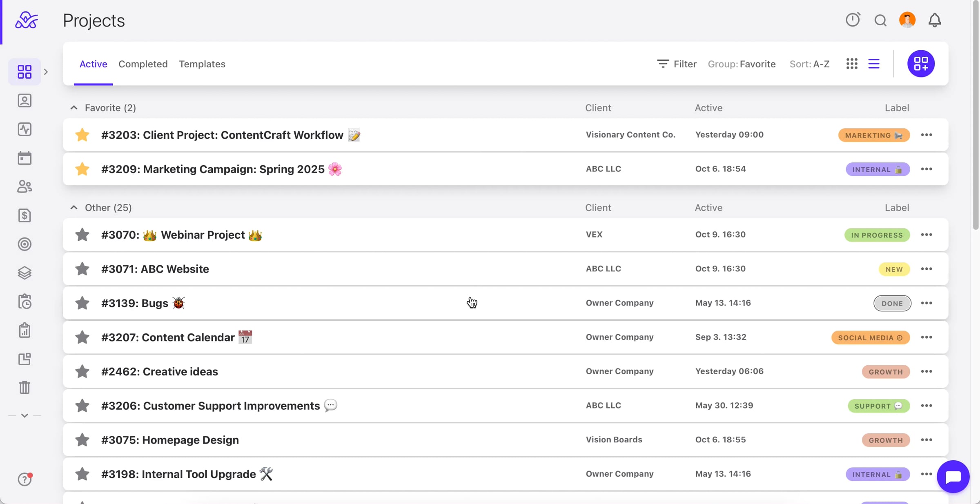Expand the sidebar with the arrow
Viewport: 980px width, 504px height.
pos(46,72)
